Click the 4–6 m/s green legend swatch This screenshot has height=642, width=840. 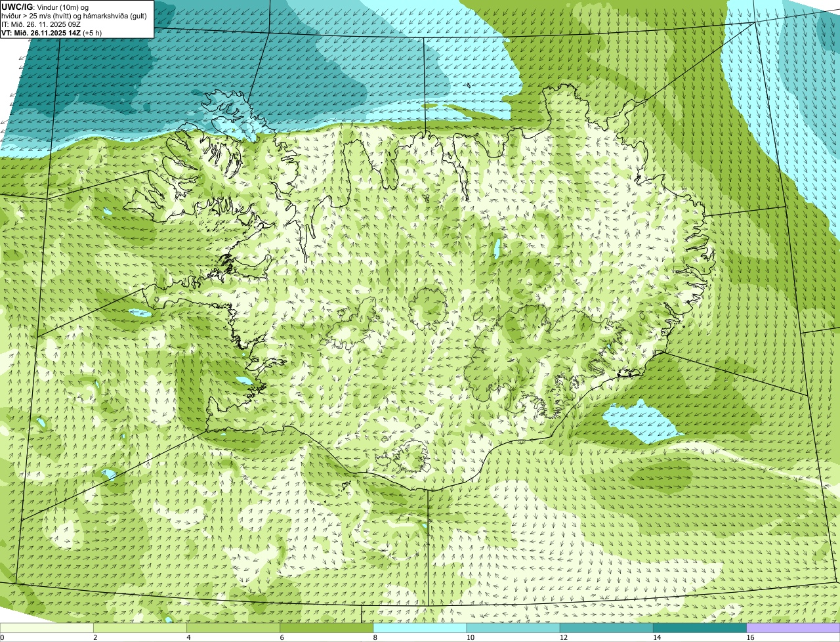coord(234,628)
